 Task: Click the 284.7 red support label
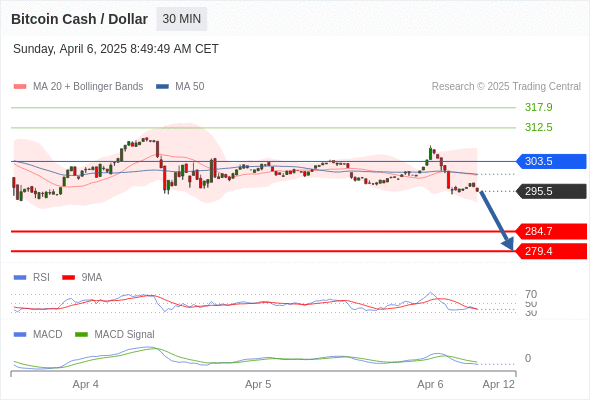[x=551, y=231]
